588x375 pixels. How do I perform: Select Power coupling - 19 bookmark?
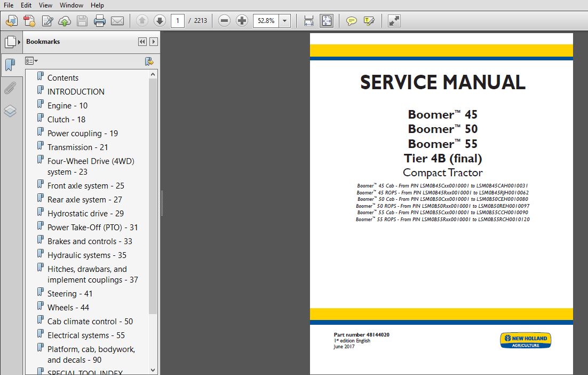[x=83, y=133]
